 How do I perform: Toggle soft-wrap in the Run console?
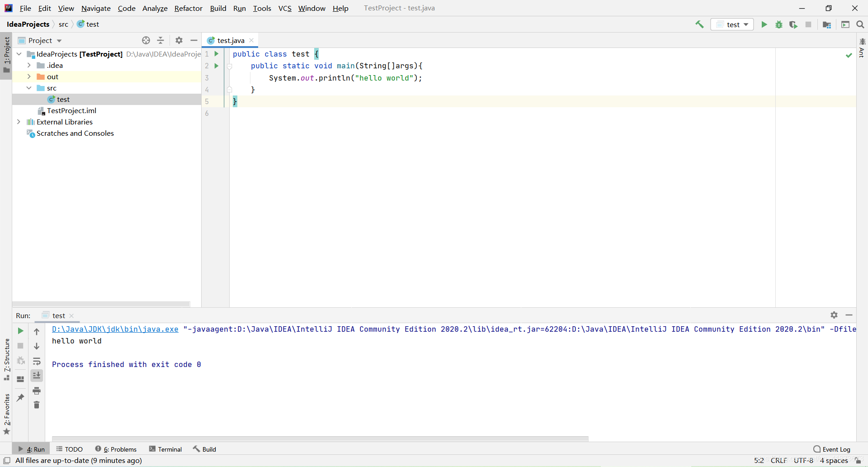[x=37, y=361]
